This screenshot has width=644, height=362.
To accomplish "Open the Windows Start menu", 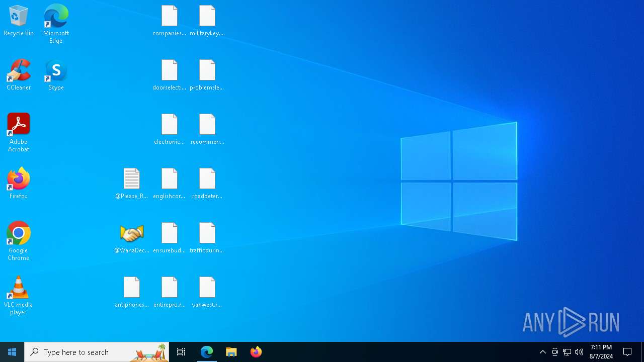I will pyautogui.click(x=12, y=352).
